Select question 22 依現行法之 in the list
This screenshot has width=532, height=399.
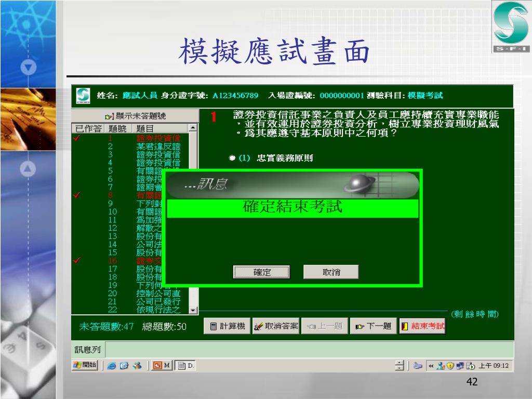coord(130,310)
